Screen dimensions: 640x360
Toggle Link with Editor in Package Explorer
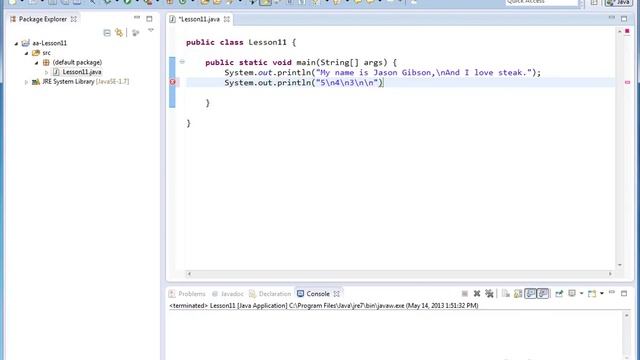[x=119, y=33]
